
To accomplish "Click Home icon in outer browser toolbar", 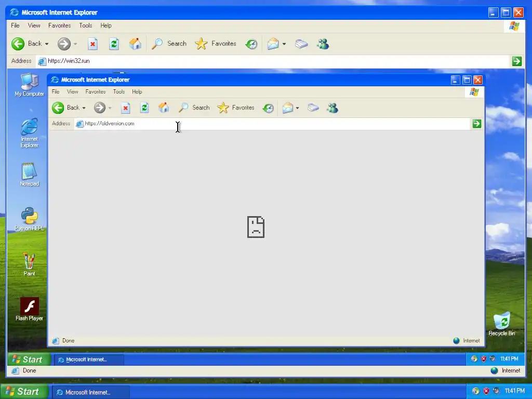I will [x=135, y=44].
